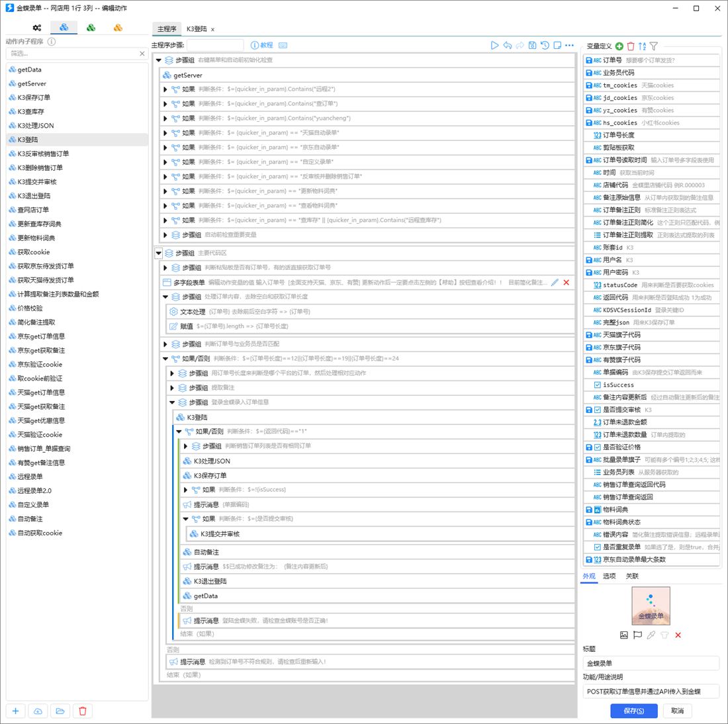Screen dimensions: 728x724
Task: Toggle the 是否验证价格 checkbox
Action: pyautogui.click(x=598, y=447)
